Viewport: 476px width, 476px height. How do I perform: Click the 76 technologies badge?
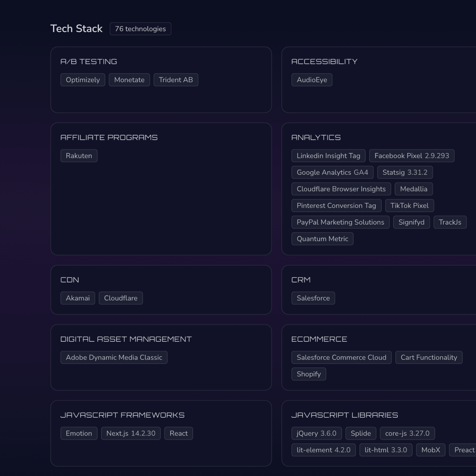(140, 29)
